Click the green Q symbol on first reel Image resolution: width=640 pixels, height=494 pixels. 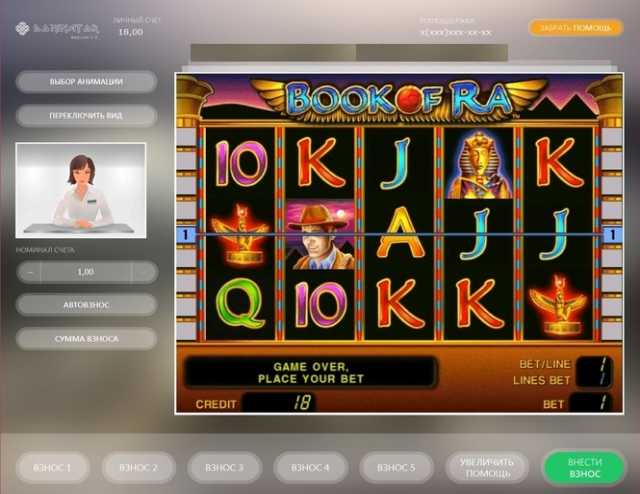(240, 302)
